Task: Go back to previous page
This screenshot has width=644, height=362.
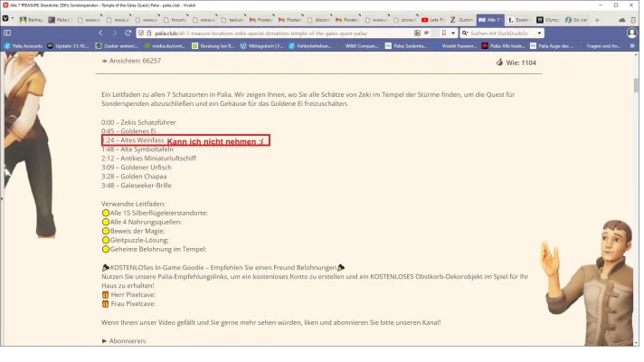Action: pos(100,33)
